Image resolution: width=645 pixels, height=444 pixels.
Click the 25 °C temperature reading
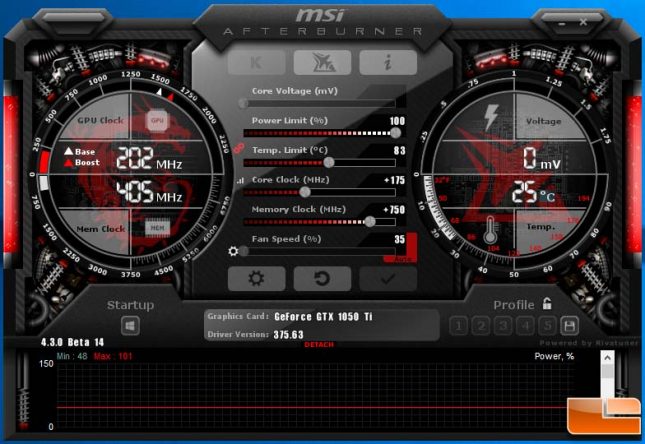tap(534, 193)
